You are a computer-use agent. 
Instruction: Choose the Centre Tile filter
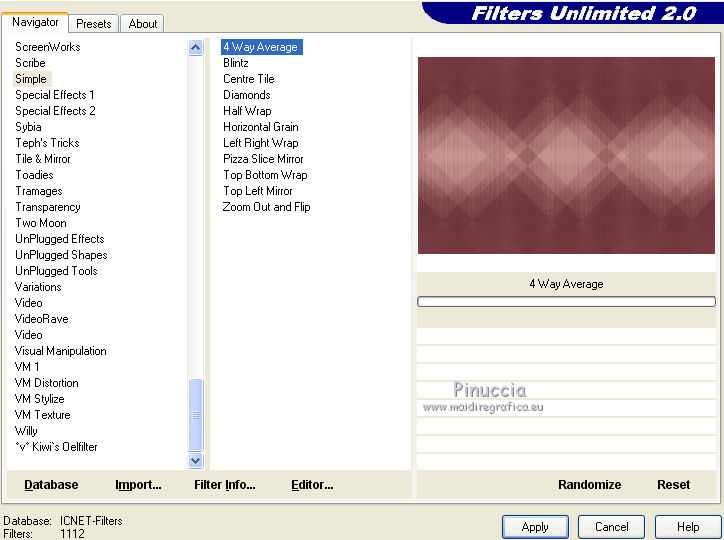pos(248,79)
